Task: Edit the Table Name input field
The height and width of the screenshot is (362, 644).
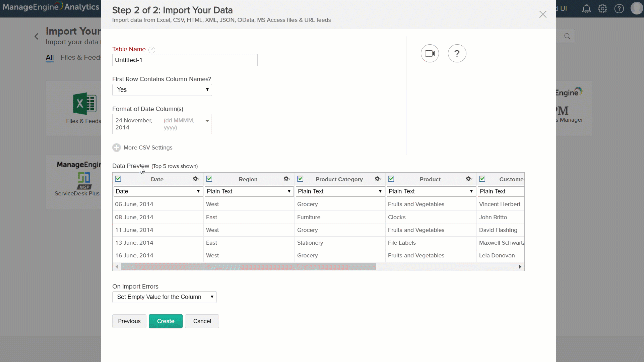Action: tap(184, 60)
